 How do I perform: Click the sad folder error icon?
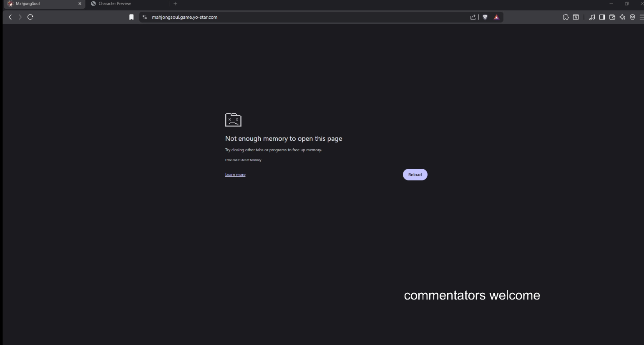[x=233, y=119]
